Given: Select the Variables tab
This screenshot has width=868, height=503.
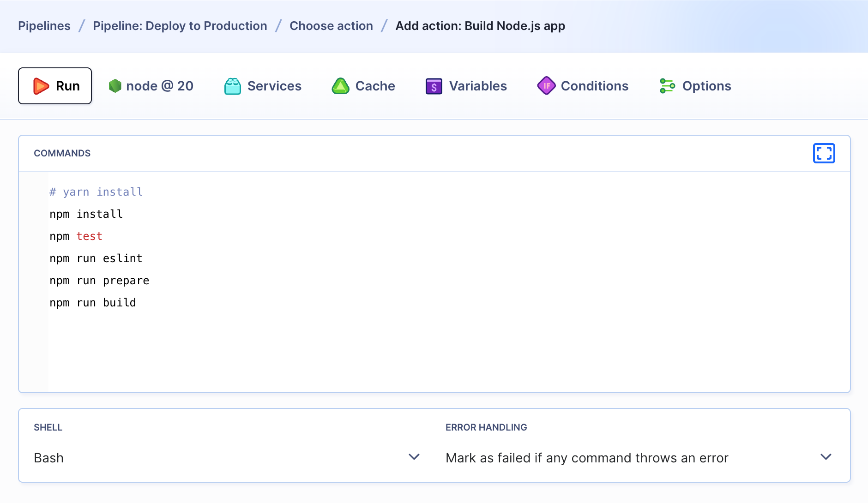Looking at the screenshot, I should [466, 86].
